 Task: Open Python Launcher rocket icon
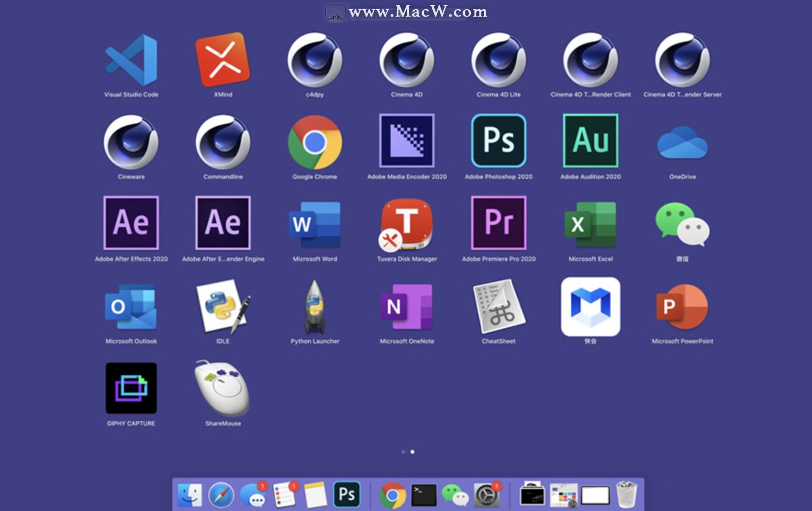pos(315,307)
